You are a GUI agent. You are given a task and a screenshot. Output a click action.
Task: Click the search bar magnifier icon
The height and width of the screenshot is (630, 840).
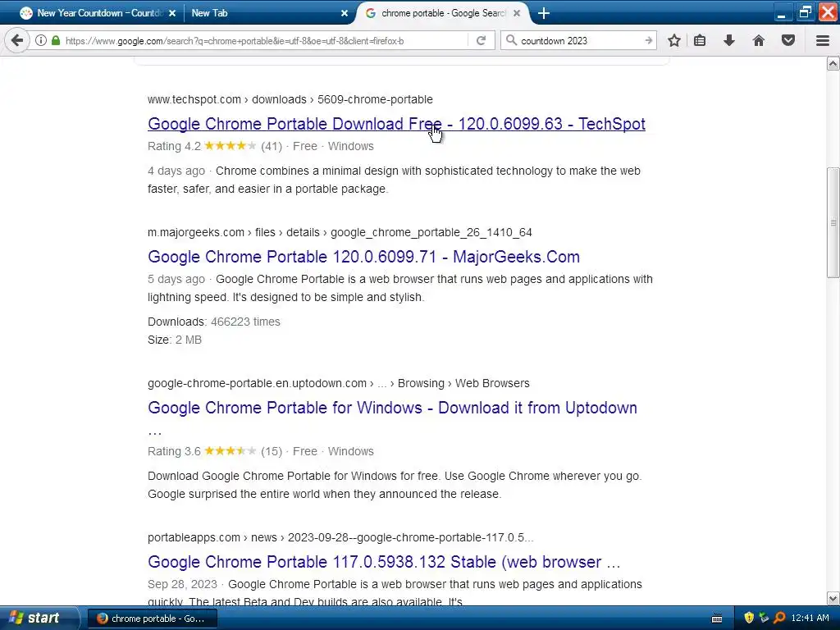click(x=512, y=40)
